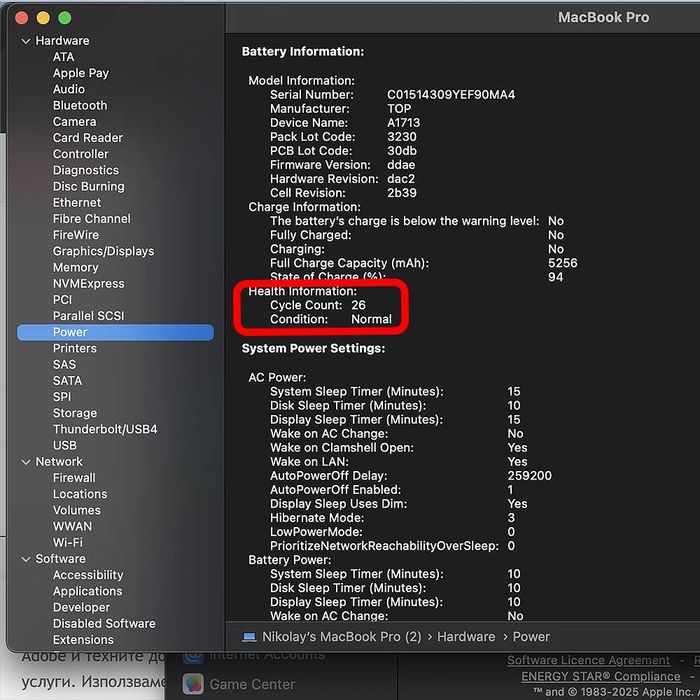This screenshot has height=700, width=700.
Task: Select Volumes under Network
Action: pyautogui.click(x=77, y=510)
